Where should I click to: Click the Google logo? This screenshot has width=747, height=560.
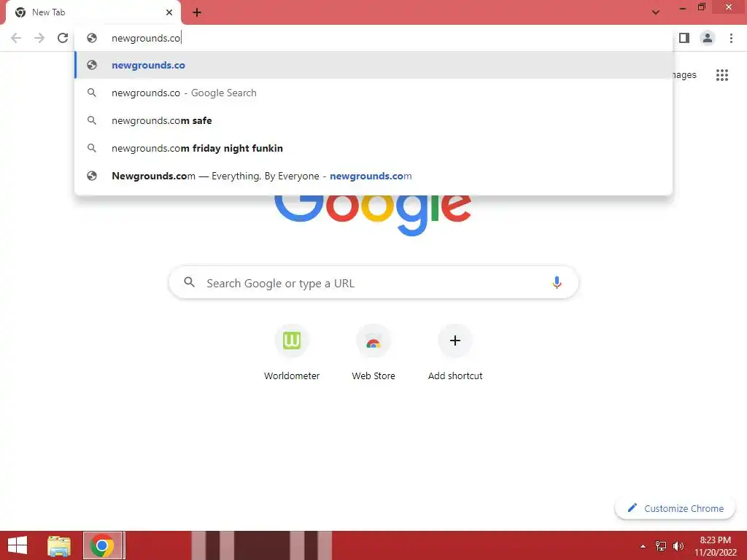coord(373,214)
